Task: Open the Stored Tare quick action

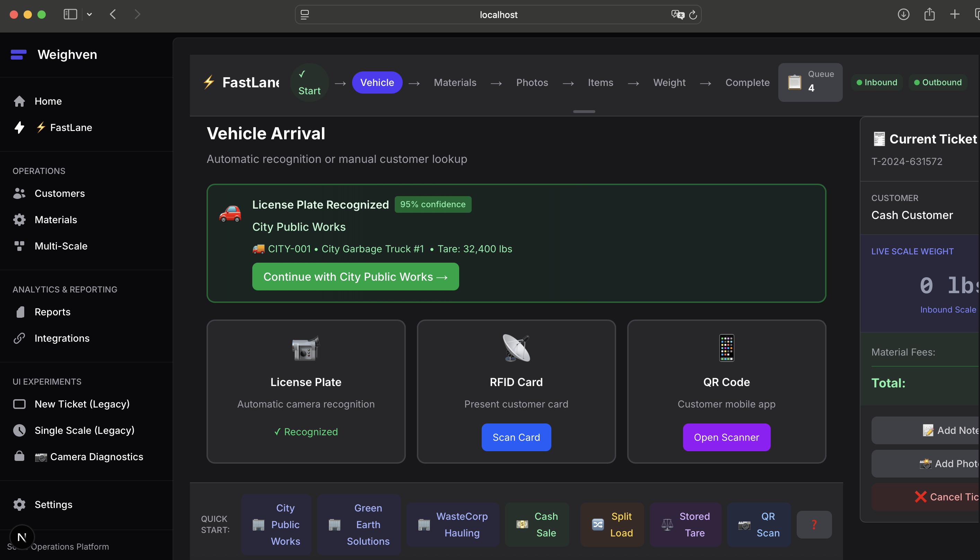Action: [x=685, y=524]
